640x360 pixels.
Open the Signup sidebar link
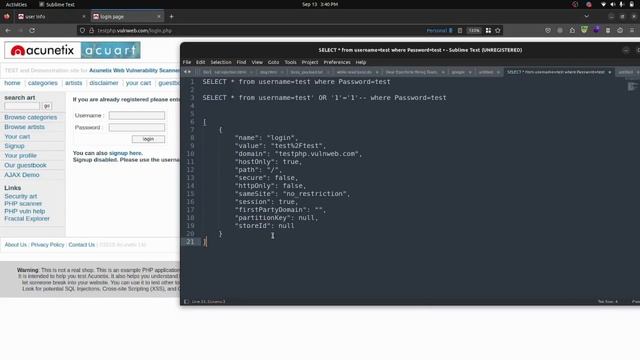click(x=14, y=146)
